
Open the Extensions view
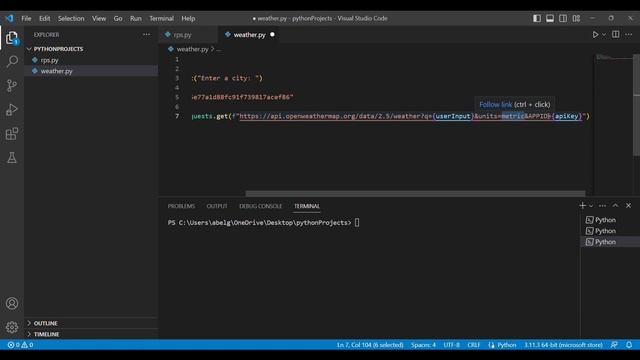tap(12, 133)
